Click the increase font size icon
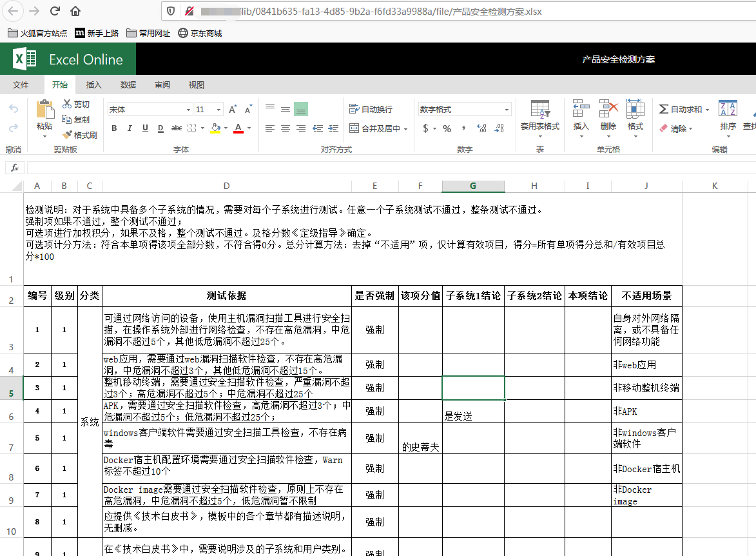 (233, 110)
